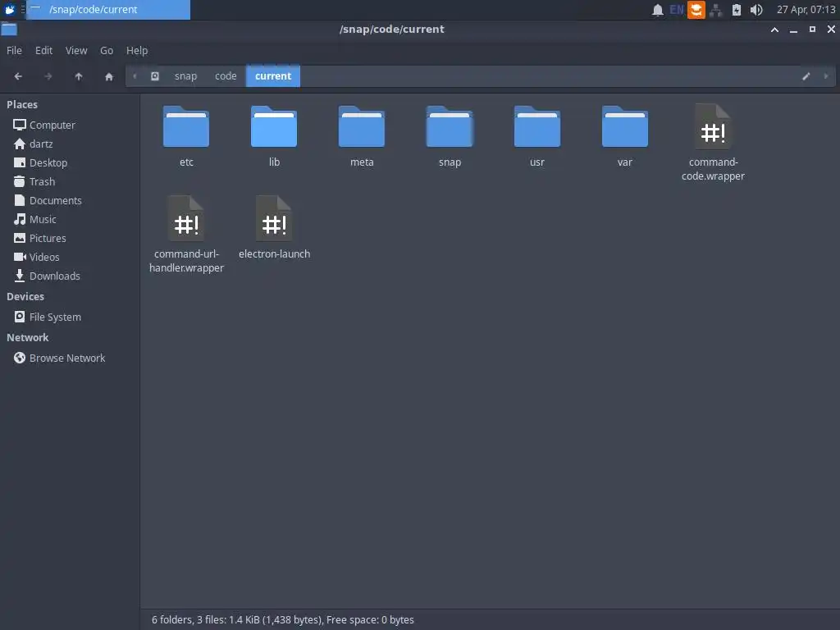The width and height of the screenshot is (840, 630).
Task: Select the command-code.wrapper script file
Action: coord(713,127)
